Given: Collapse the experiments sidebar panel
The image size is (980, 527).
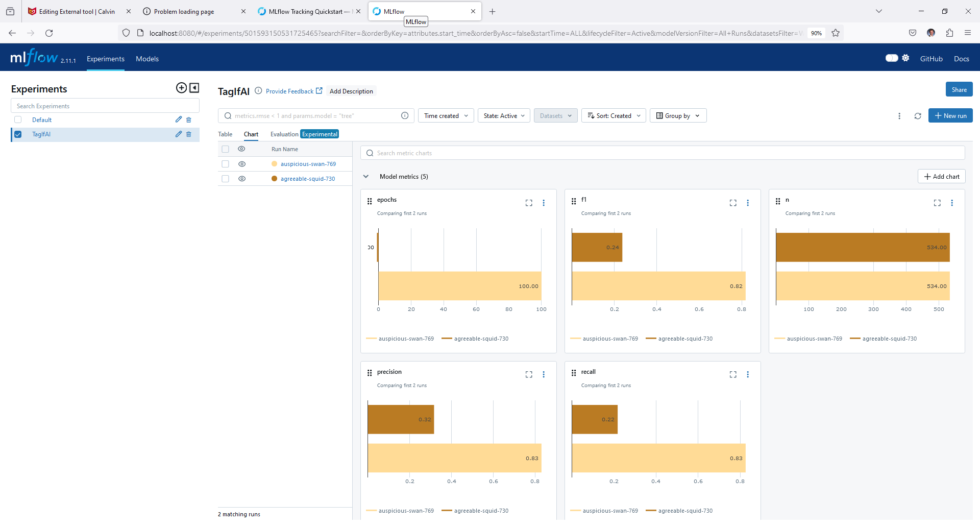Looking at the screenshot, I should pos(194,88).
